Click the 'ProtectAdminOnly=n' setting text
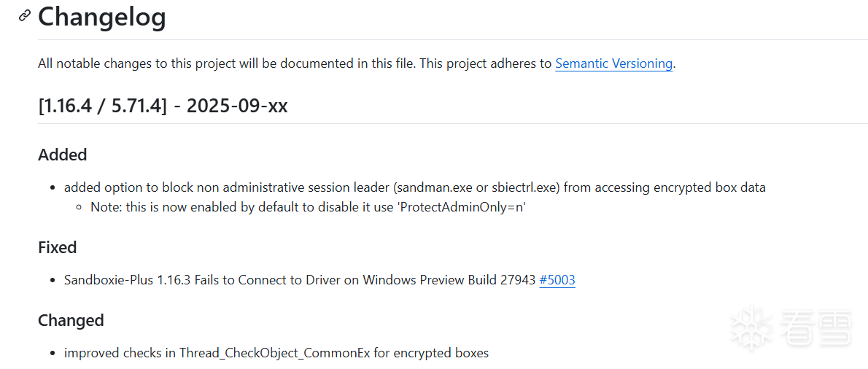The width and height of the screenshot is (868, 369). (462, 207)
